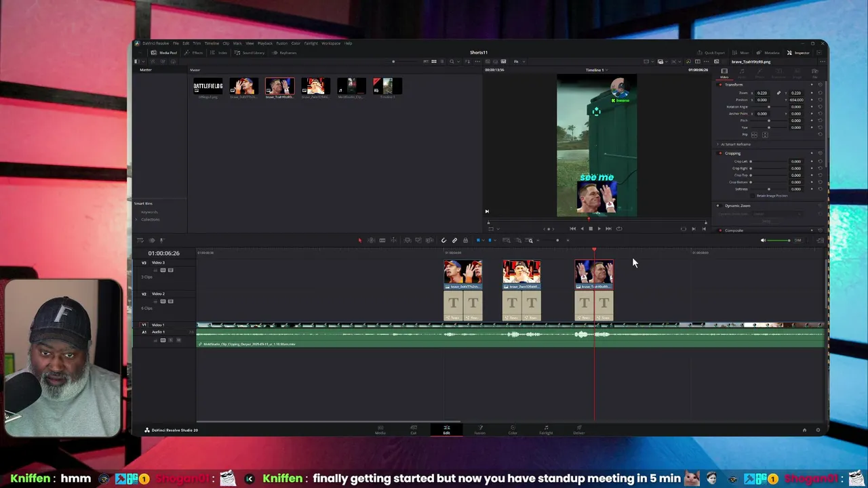Play forward in the viewer
This screenshot has width=868, height=488.
(599, 228)
